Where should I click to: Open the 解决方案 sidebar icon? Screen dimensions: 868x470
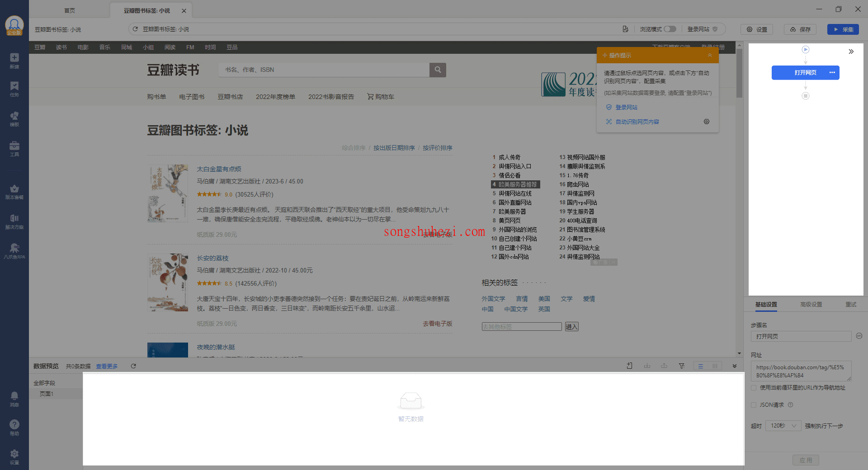[14, 221]
